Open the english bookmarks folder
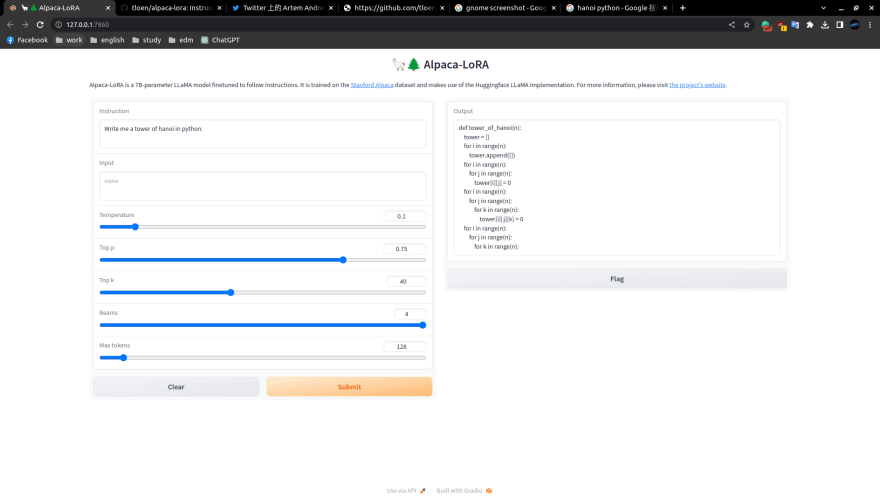This screenshot has height=503, width=880. [x=107, y=40]
